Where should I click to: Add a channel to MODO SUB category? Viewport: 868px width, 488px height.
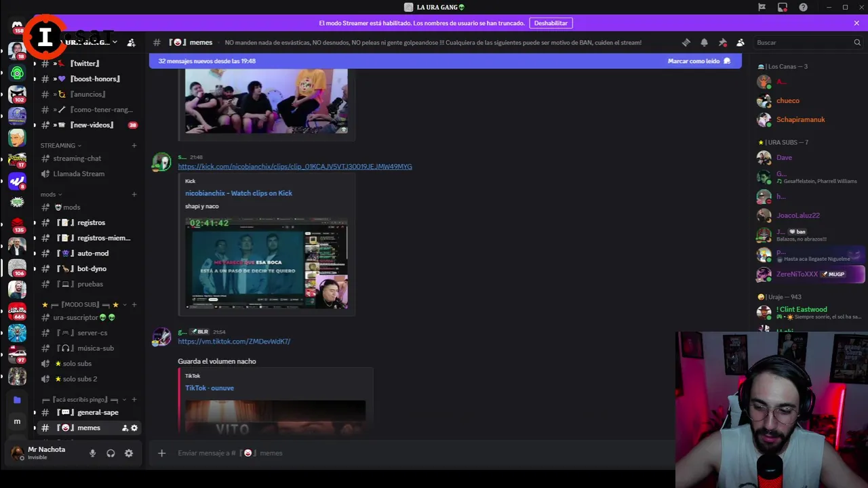point(134,305)
